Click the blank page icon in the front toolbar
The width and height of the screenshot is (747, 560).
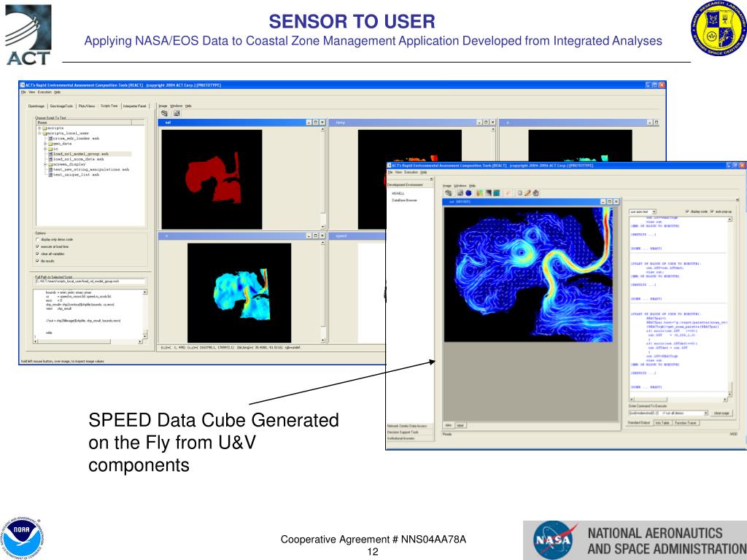click(x=519, y=192)
